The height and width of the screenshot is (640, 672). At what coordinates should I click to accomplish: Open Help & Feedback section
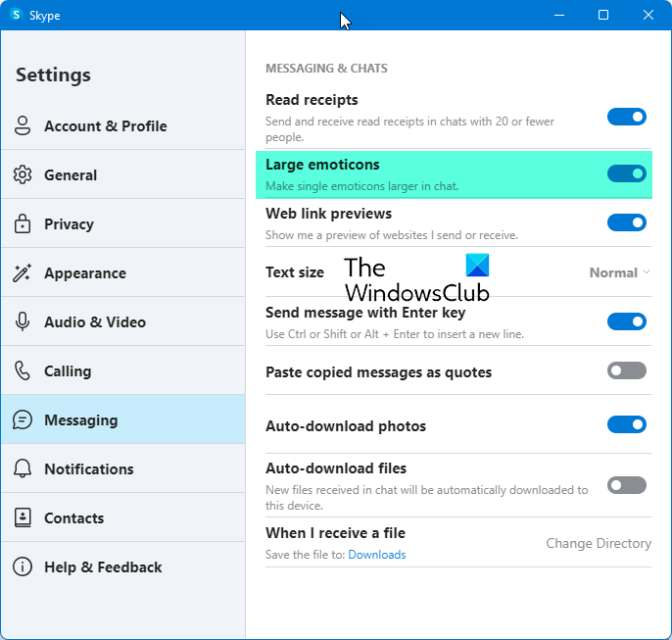click(x=123, y=566)
